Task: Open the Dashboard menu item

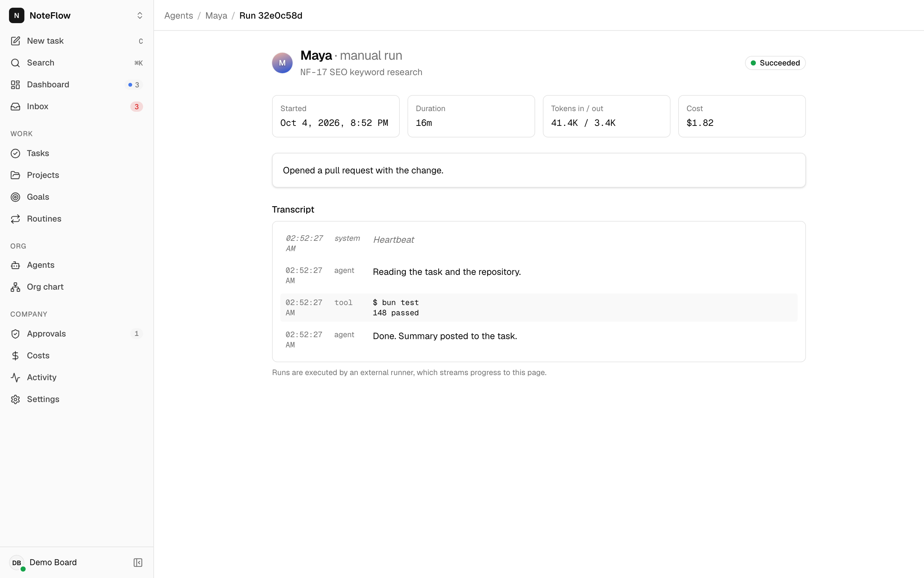Action: coord(77,84)
